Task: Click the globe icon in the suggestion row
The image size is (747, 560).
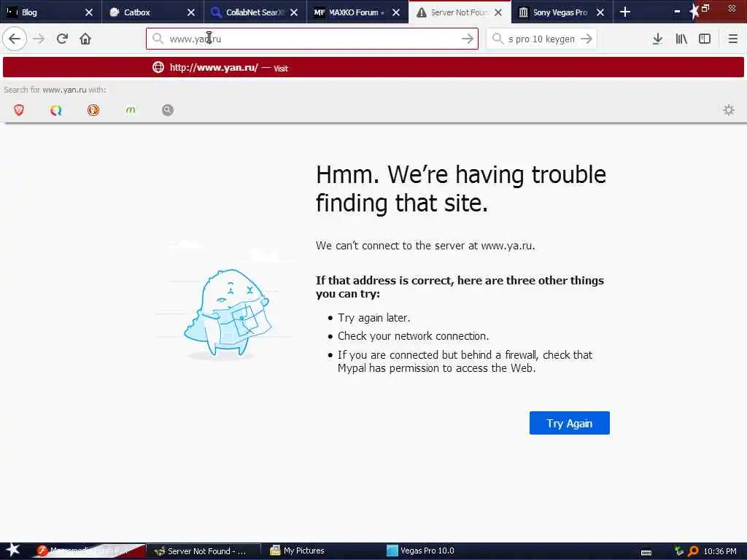Action: [x=158, y=67]
